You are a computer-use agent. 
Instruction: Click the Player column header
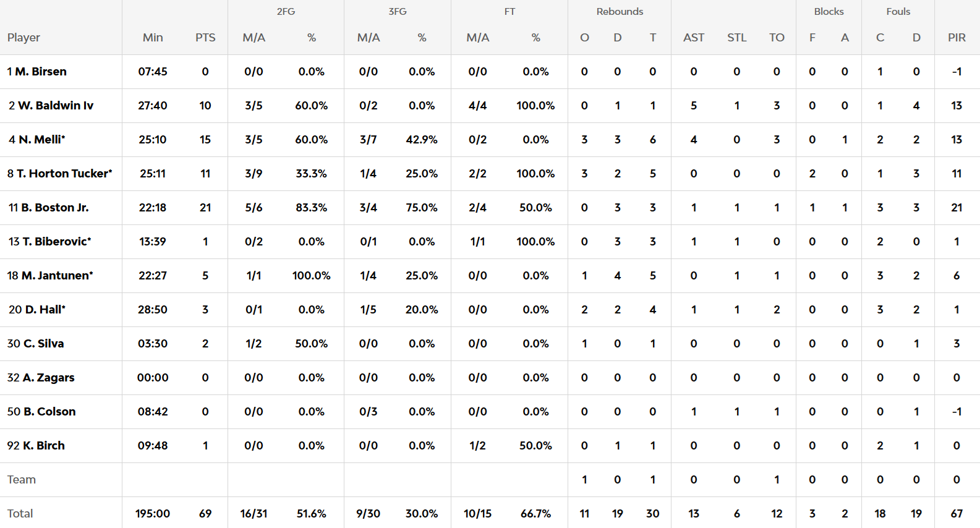click(x=23, y=38)
